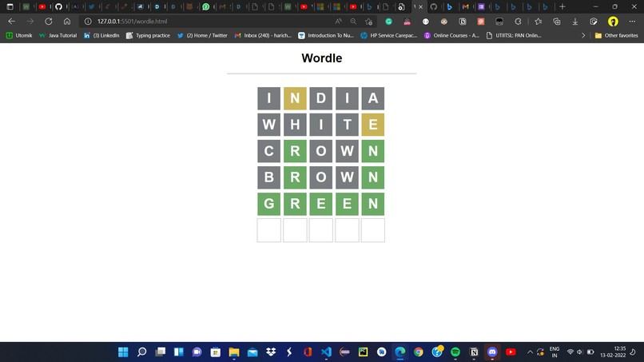Open the (3) LinkedIn bookmark
Image resolution: width=644 pixels, height=362 pixels.
tap(101, 35)
